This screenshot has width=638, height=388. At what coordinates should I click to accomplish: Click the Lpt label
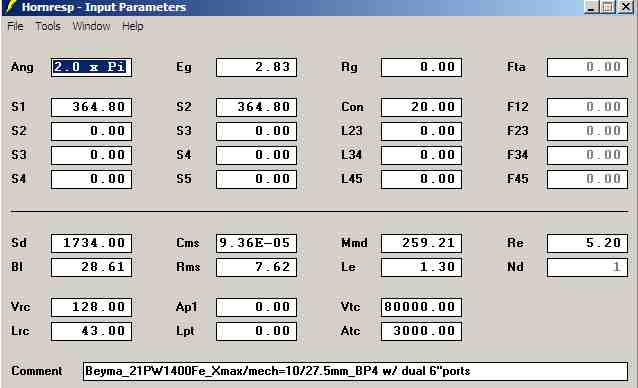pyautogui.click(x=185, y=331)
